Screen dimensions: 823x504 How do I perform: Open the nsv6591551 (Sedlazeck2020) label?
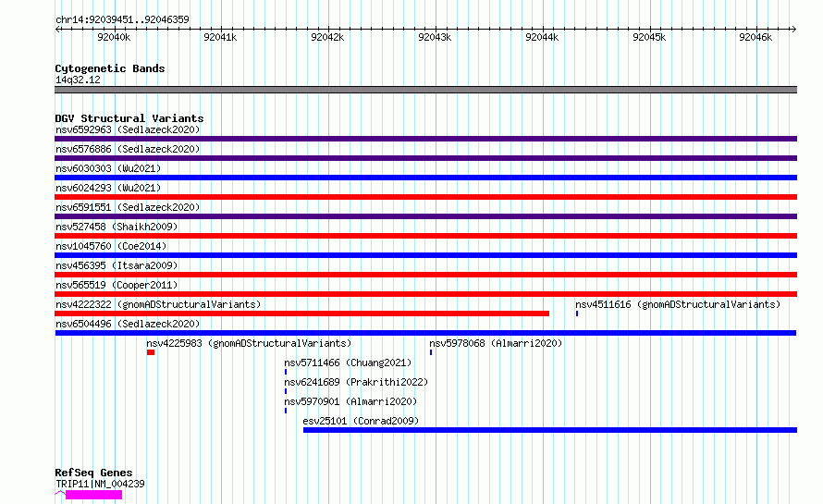tap(128, 207)
